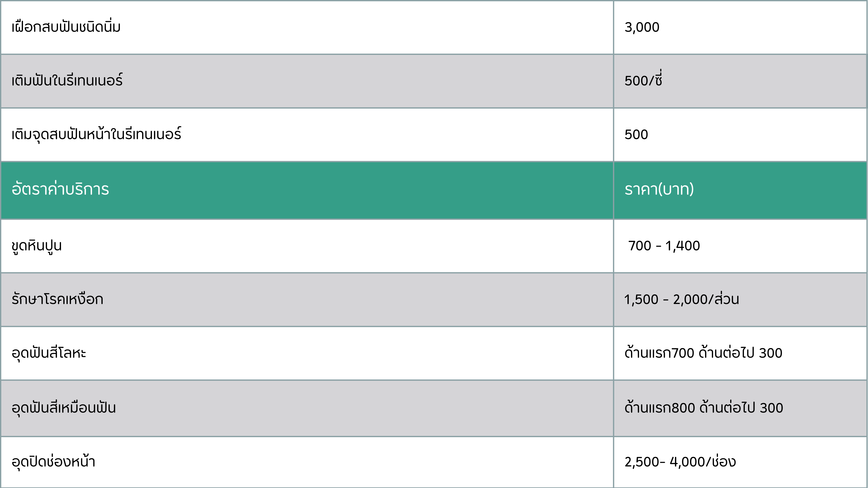Click the เฝือกสบฟันชนิดนิ่ม service name cell
Image resolution: width=868 pixels, height=488 pixels.
point(66,27)
